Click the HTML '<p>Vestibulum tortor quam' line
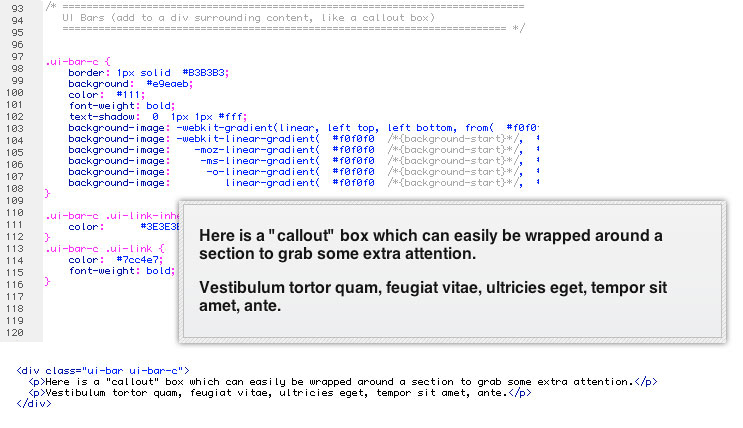Screen dimensions: 743x428 tap(280, 392)
